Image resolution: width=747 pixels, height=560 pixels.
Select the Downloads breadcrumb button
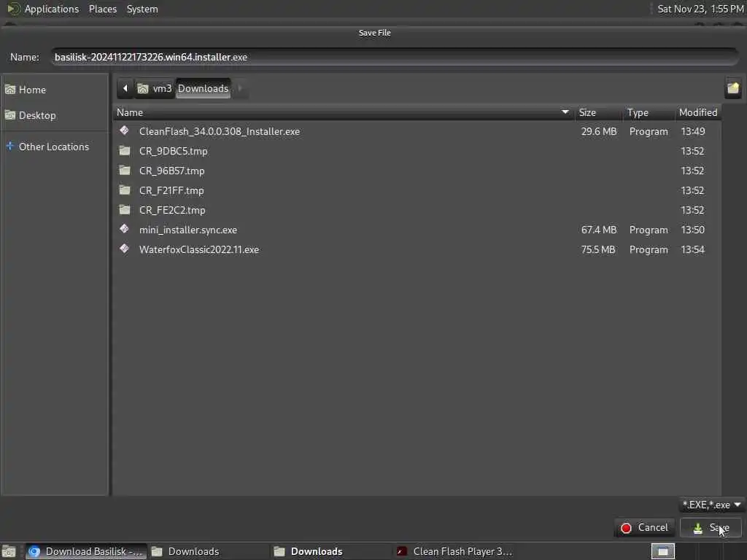pos(203,88)
